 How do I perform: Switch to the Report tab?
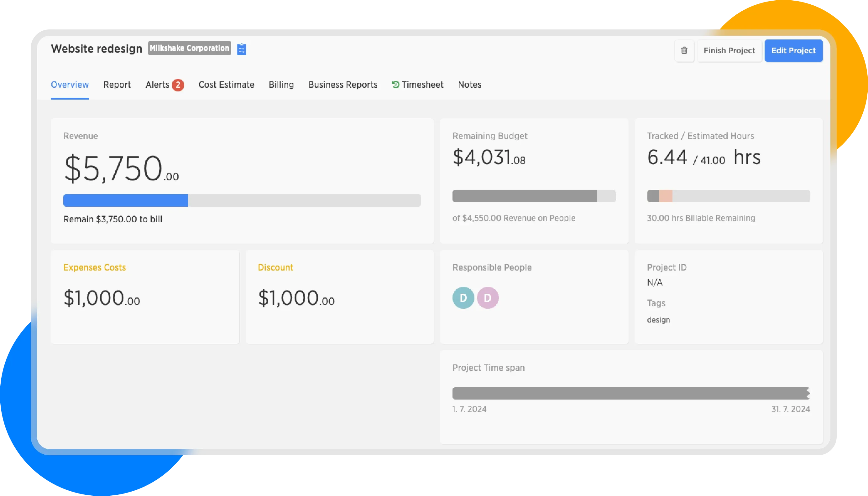pos(117,85)
